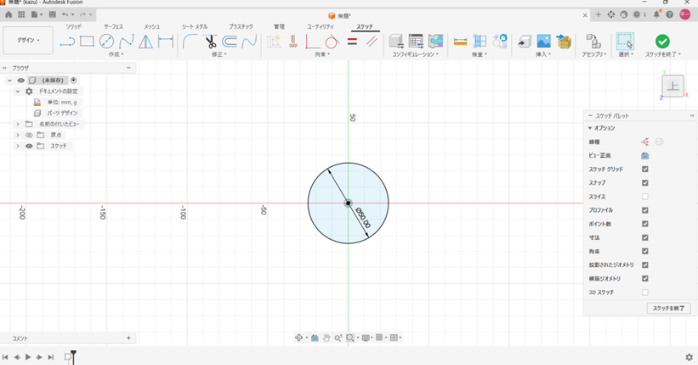698x365 pixels.
Task: Play the timeline with play button
Action: pos(28,357)
